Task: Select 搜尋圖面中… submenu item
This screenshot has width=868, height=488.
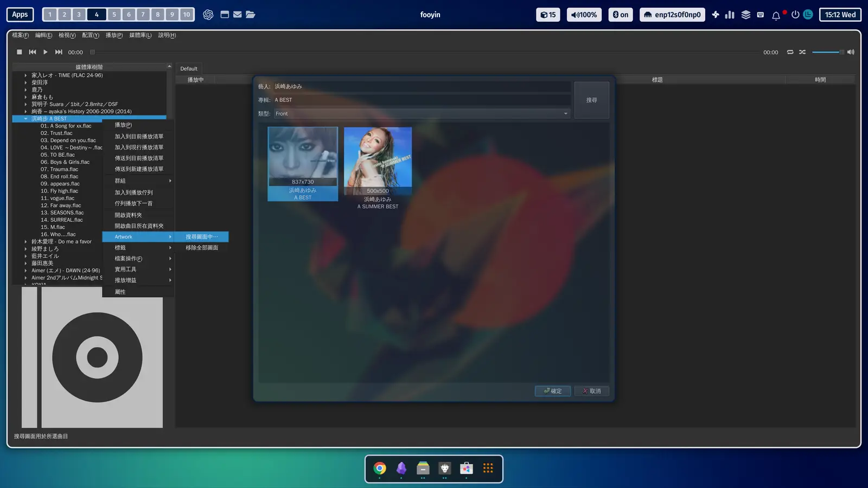Action: pos(202,237)
